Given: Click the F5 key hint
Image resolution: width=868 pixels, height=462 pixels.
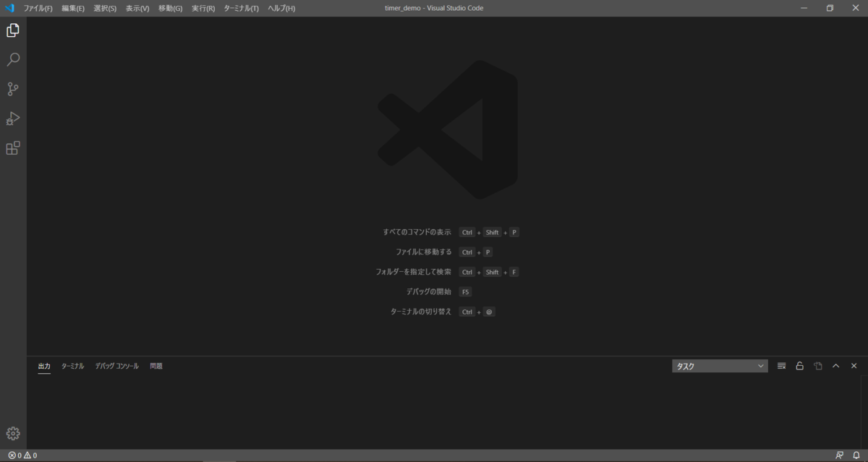Looking at the screenshot, I should pos(465,291).
